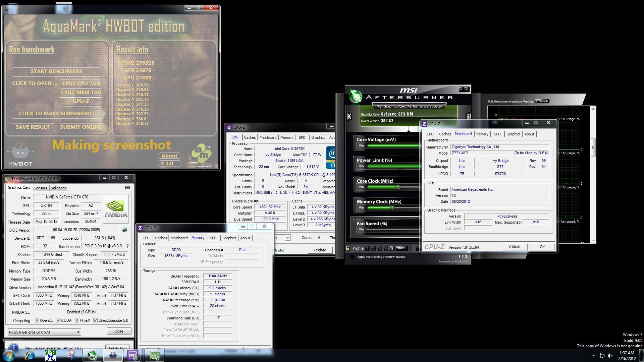This screenshot has height=362, width=644.
Task: Toggle PhysX checkbox in GPU-Z
Action: (x=77, y=320)
